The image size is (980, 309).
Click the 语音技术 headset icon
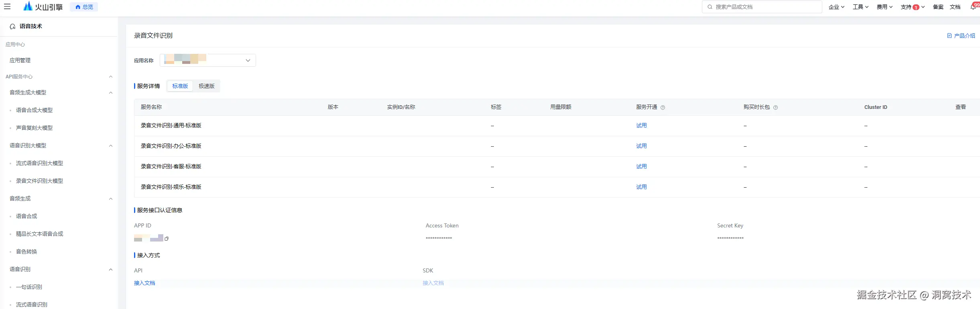click(x=12, y=27)
